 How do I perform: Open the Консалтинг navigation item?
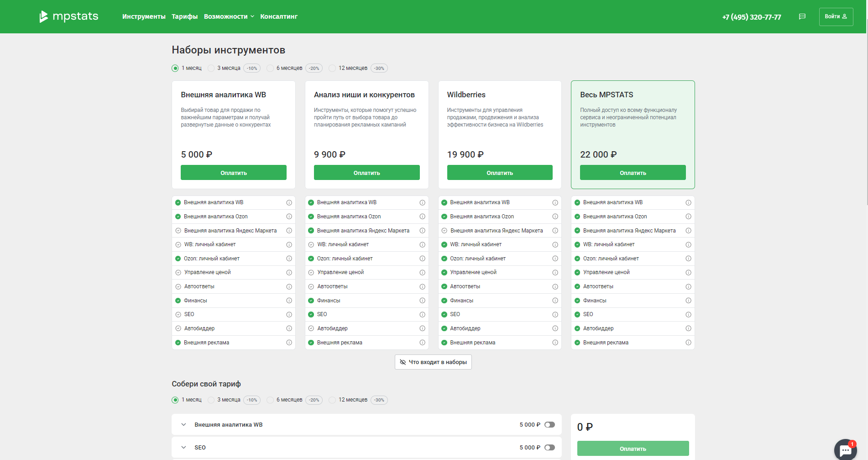(x=279, y=16)
